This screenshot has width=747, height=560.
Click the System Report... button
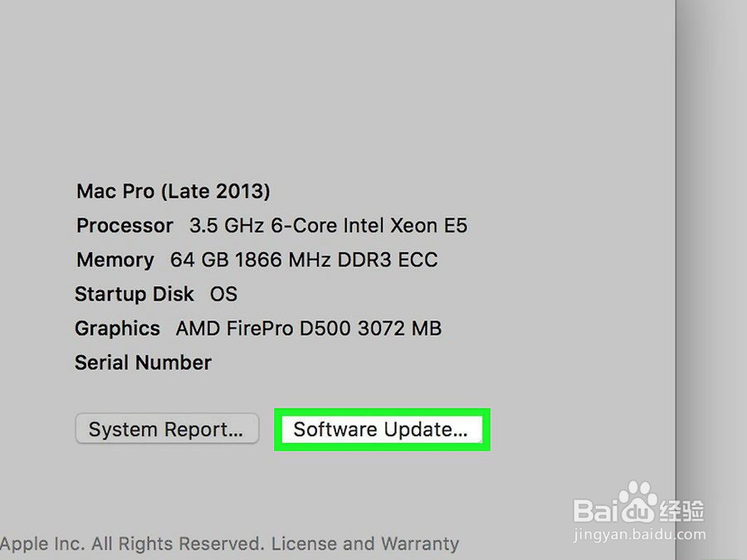(166, 430)
